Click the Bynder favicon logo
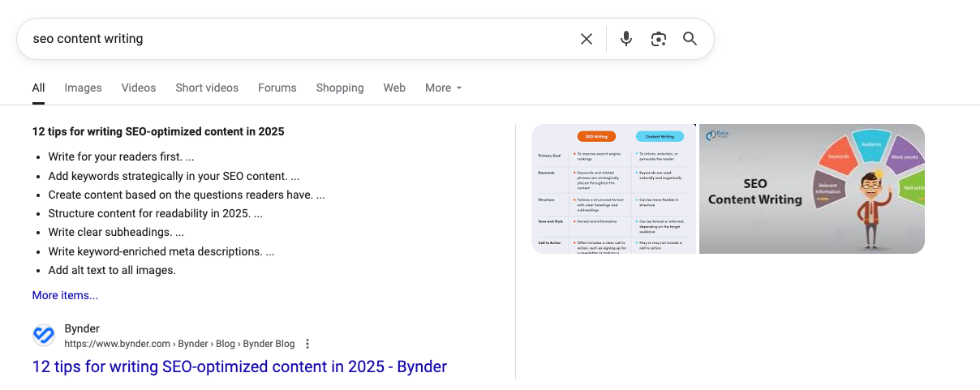980x390 pixels. 44,336
